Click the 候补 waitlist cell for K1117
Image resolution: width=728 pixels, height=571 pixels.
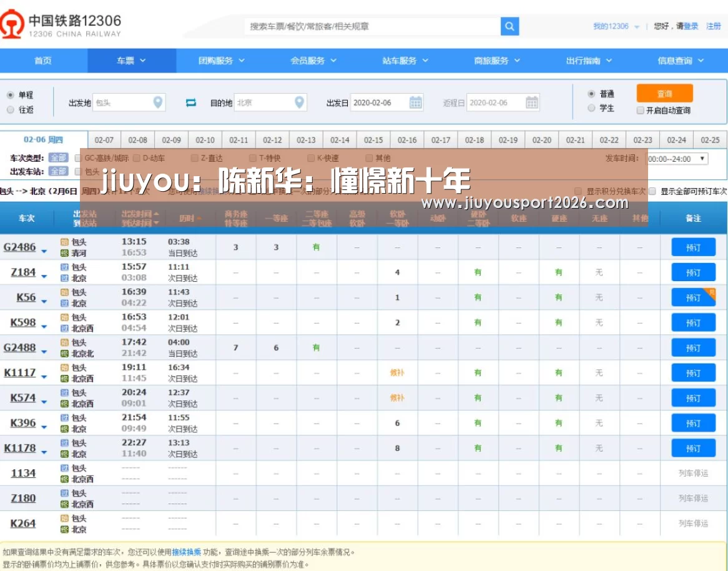coord(397,372)
